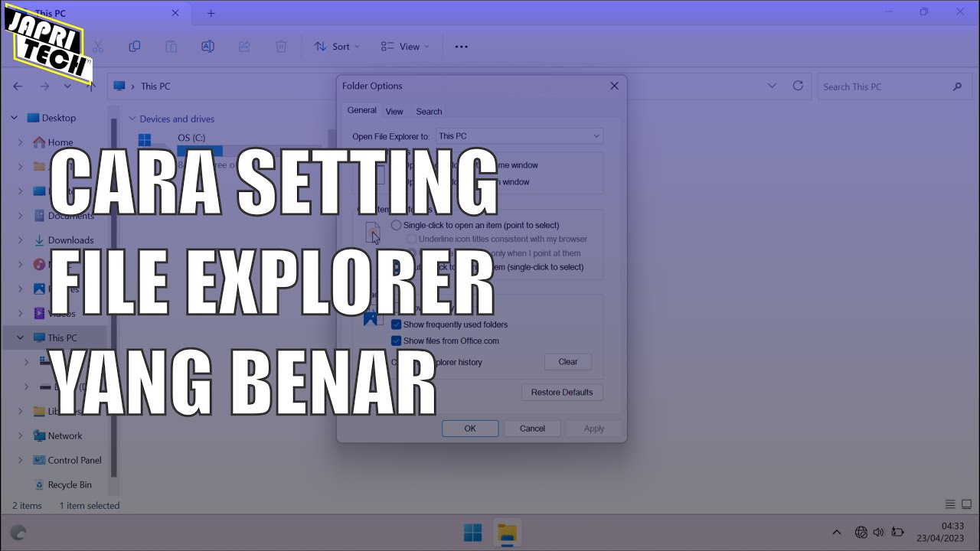Switch to the Search tab in Folder Options

pos(429,112)
